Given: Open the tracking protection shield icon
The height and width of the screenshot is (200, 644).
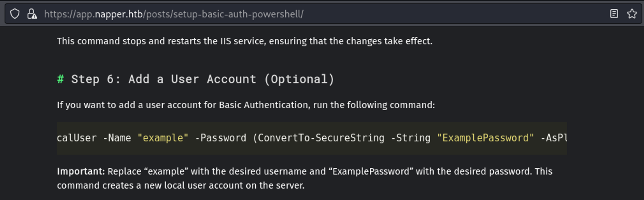Looking at the screenshot, I should (15, 14).
